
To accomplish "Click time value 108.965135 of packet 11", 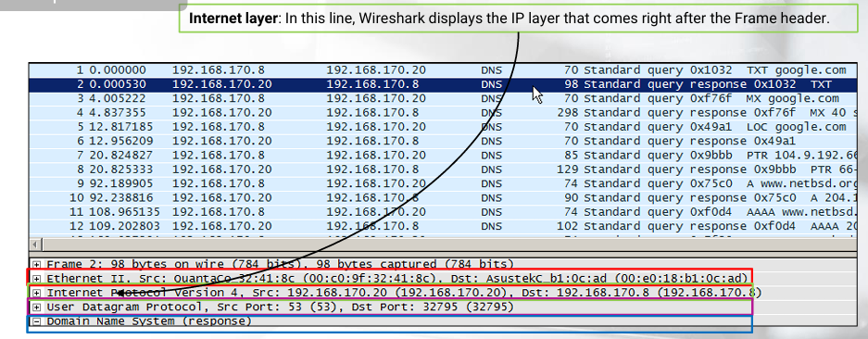I will tap(124, 212).
